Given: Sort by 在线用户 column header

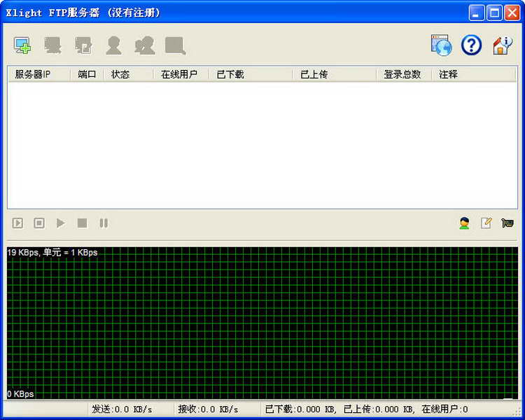Looking at the screenshot, I should 181,74.
